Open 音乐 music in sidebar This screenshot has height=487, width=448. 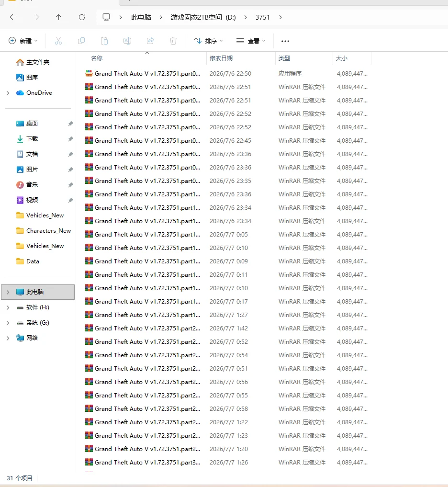click(32, 184)
